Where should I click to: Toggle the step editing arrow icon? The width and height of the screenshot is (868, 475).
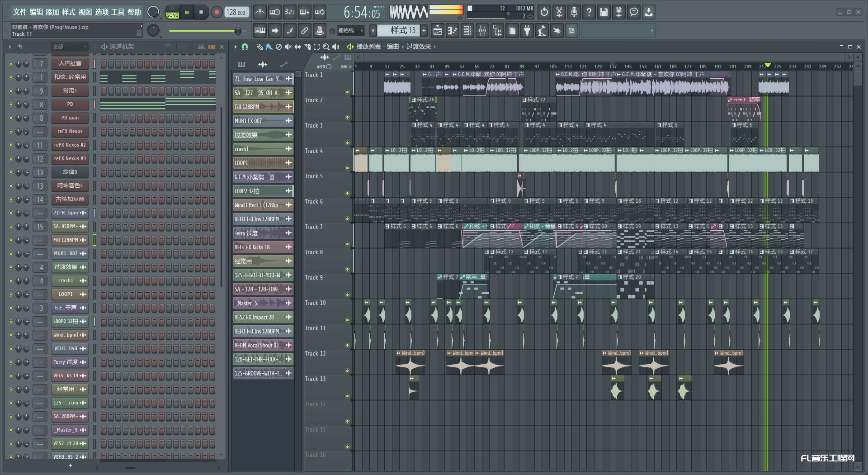(275, 31)
